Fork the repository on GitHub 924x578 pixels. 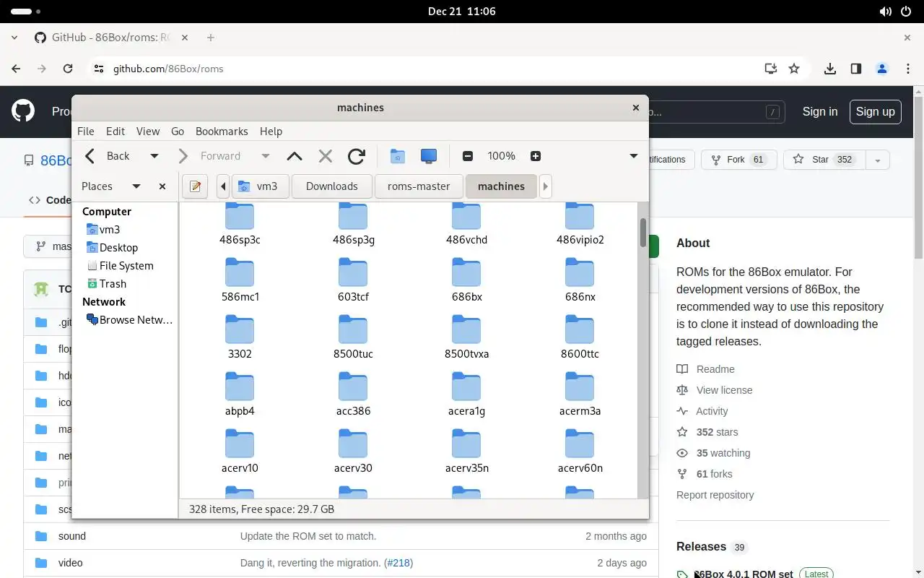point(738,160)
